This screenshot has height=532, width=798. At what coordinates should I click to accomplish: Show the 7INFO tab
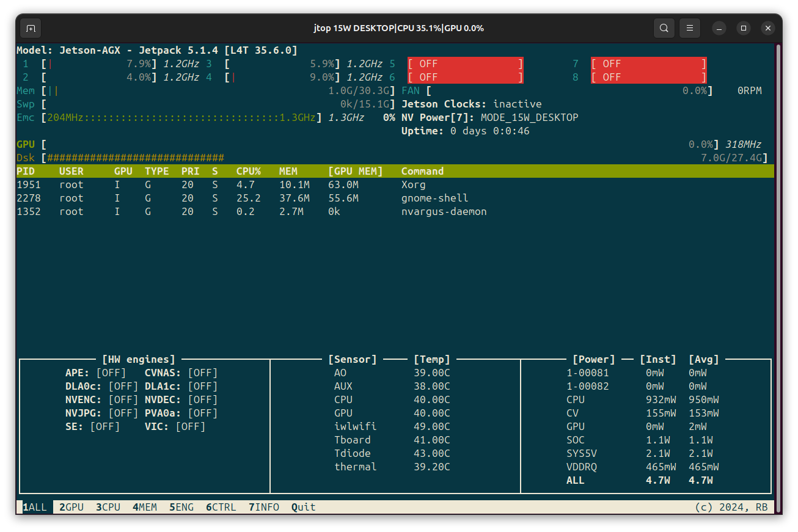coord(264,507)
